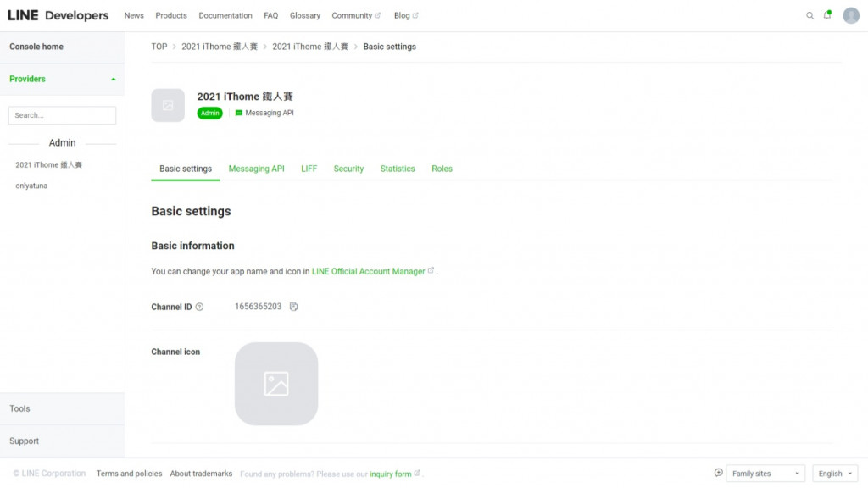Open first 2021 iThome breadcrumb link
Screen dimensions: 868x488
click(220, 47)
